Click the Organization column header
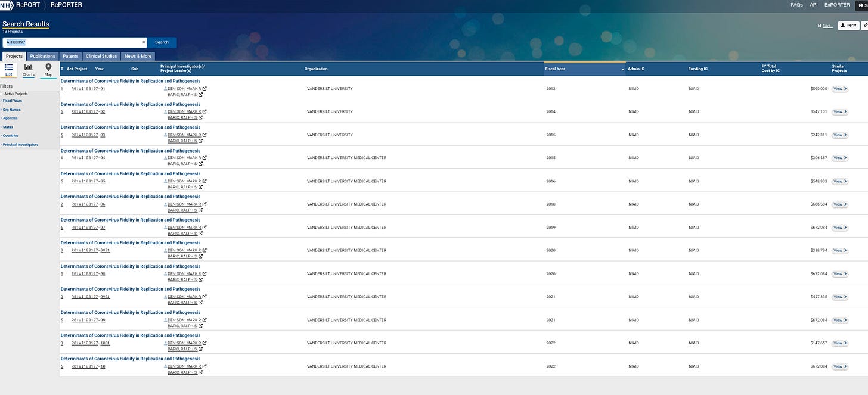This screenshot has width=868, height=395. 316,69
